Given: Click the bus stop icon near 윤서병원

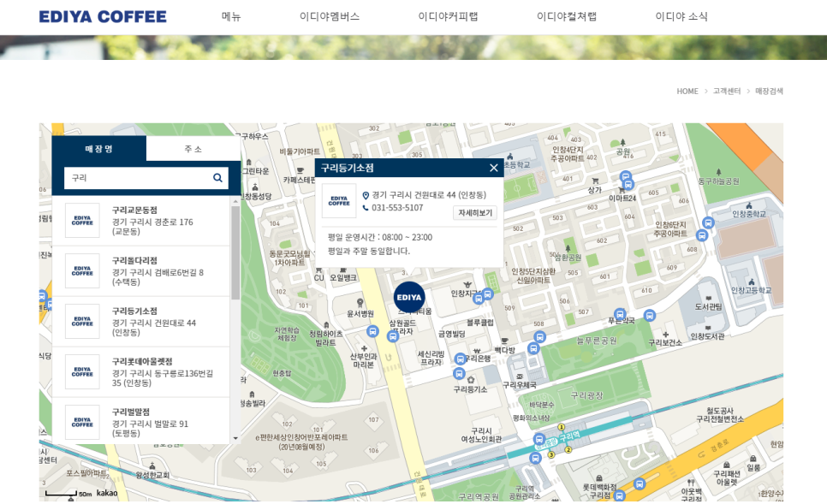Looking at the screenshot, I should [372, 331].
